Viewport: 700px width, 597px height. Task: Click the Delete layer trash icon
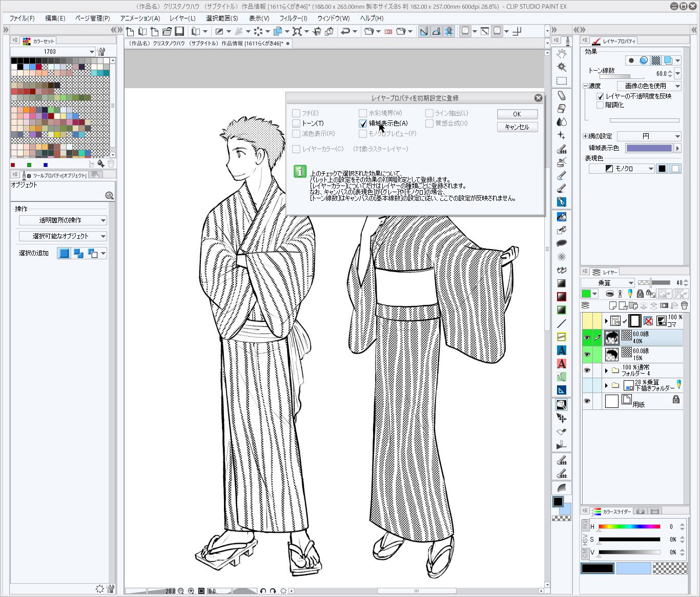(x=684, y=305)
